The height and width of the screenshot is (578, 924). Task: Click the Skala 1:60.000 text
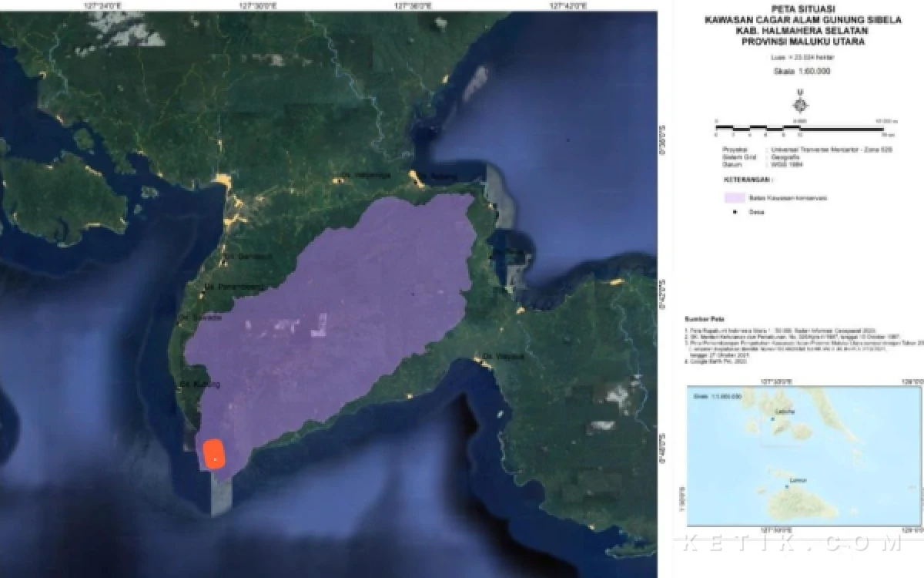(802, 71)
